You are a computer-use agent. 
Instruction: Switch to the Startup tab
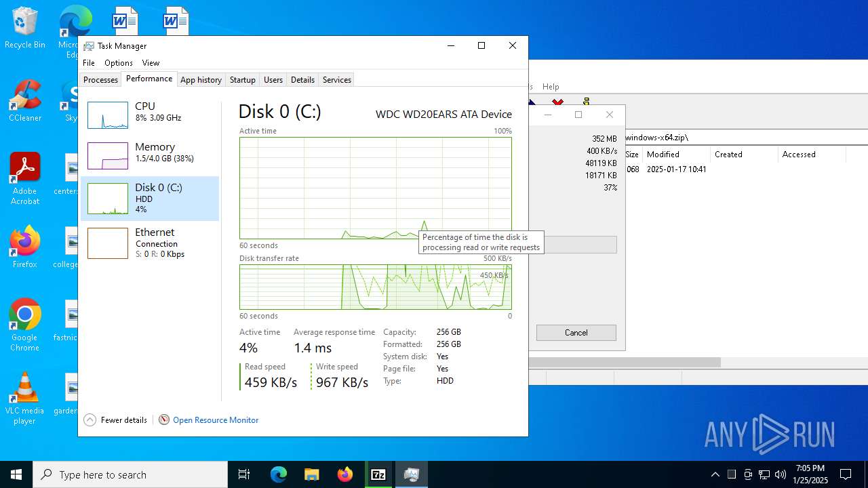point(242,80)
